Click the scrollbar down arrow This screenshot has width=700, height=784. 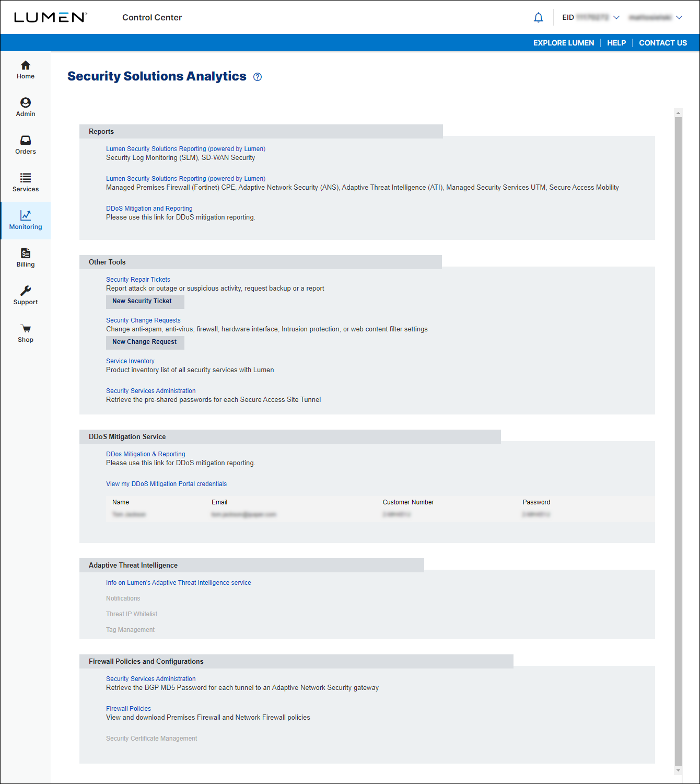coord(678,770)
